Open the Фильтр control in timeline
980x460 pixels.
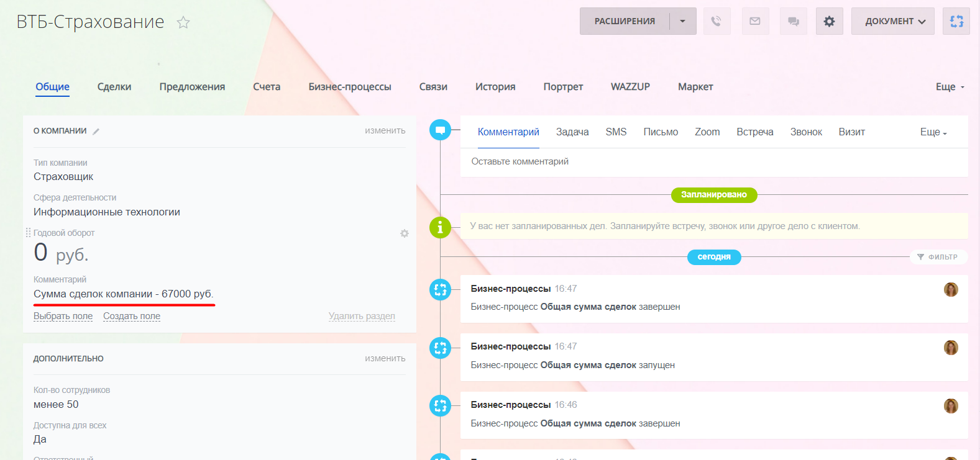[x=938, y=257]
